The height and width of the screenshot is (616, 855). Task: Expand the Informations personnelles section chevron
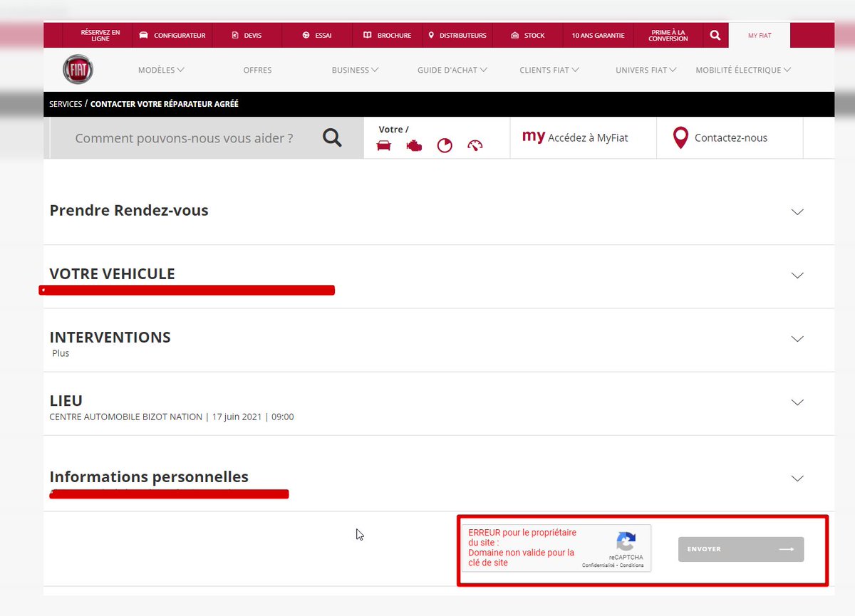point(797,478)
